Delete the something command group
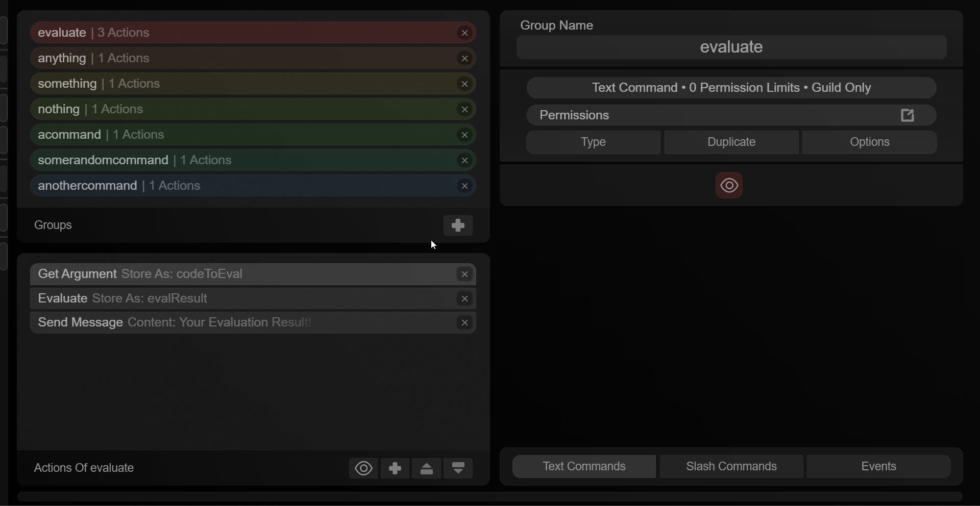 (464, 84)
